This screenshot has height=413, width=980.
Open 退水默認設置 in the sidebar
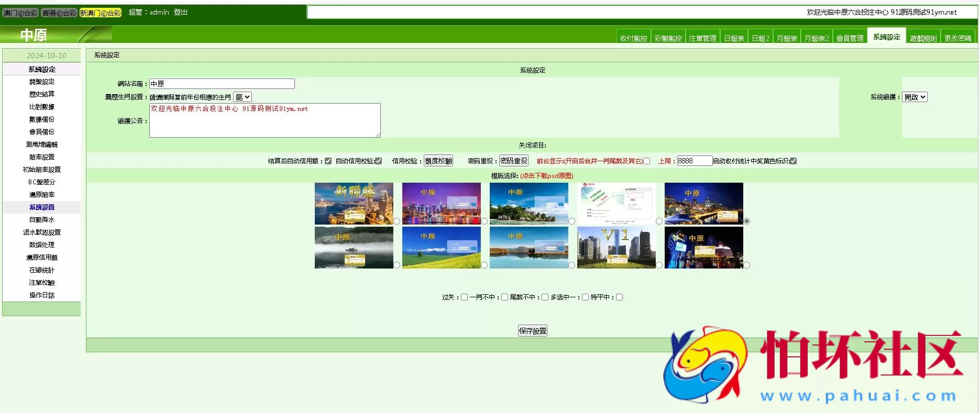pos(42,232)
